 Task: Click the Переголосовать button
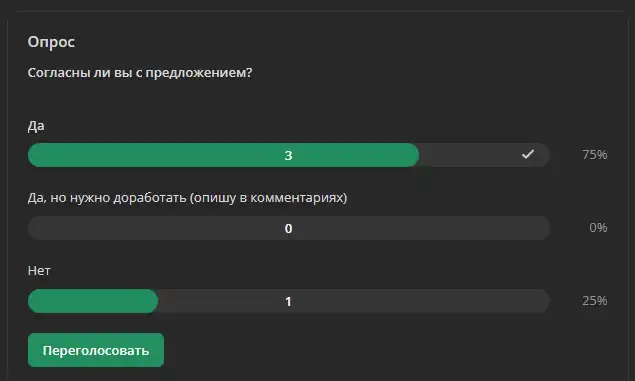point(96,350)
